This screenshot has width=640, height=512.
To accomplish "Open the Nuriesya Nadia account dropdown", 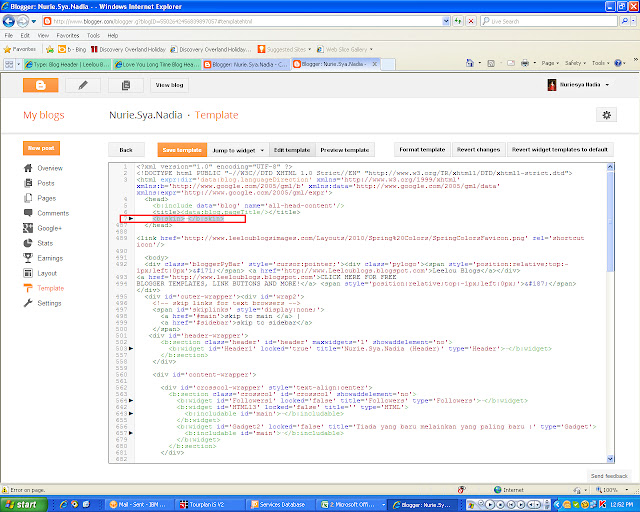I will click(x=578, y=85).
